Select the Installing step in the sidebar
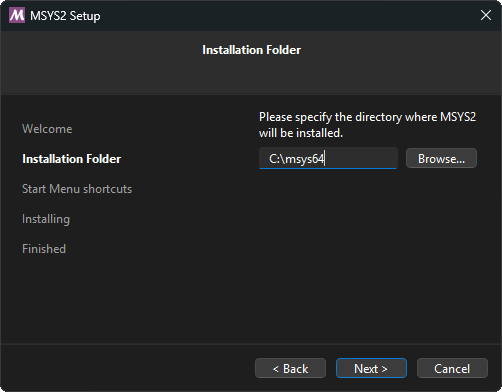 [46, 219]
